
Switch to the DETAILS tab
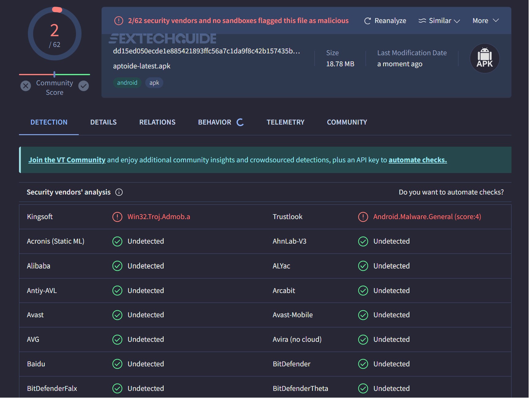[x=104, y=123]
